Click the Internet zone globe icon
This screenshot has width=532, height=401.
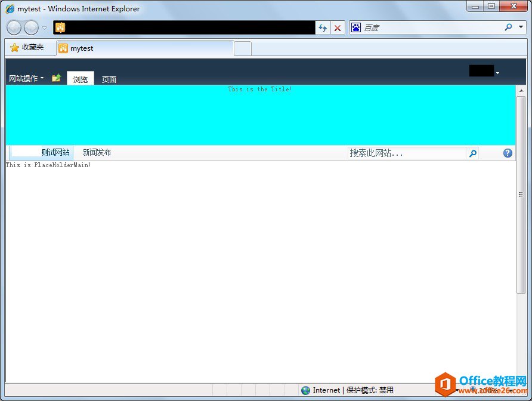306,390
